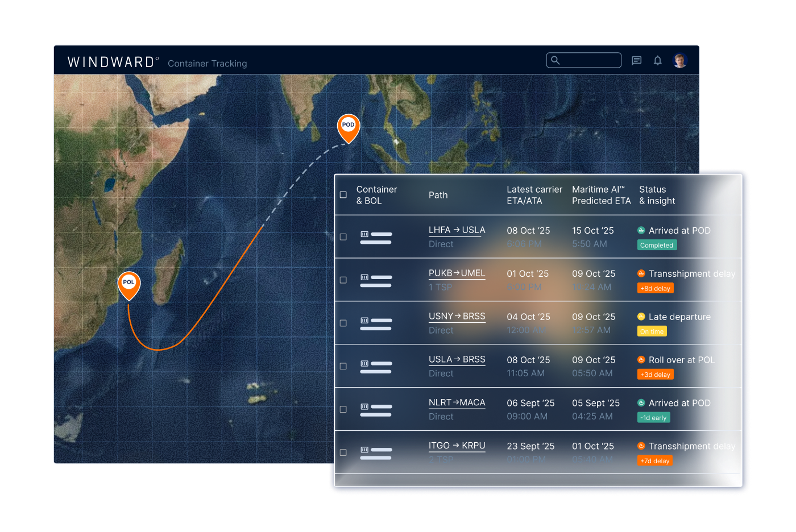
Task: Click the container icon in the ITGO→KRPU row
Action: pyautogui.click(x=364, y=449)
